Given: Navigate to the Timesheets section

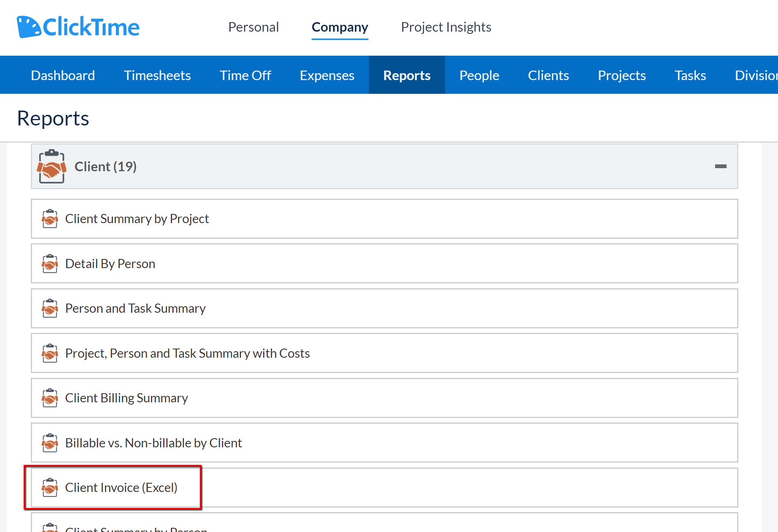Looking at the screenshot, I should click(x=157, y=75).
